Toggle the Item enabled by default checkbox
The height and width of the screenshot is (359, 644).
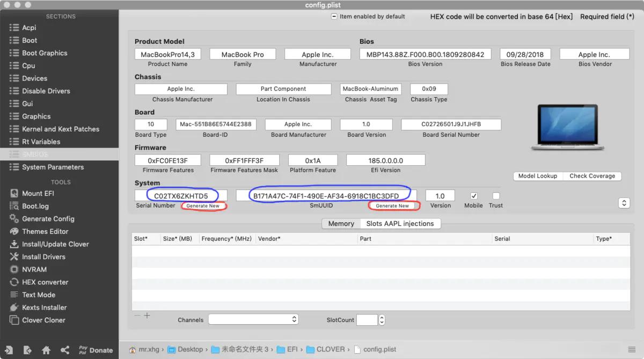334,16
